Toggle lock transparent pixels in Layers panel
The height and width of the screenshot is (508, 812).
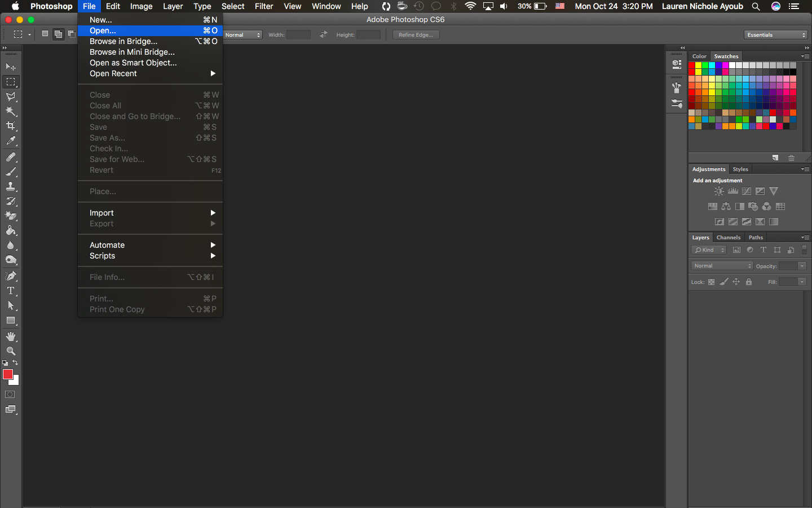(710, 282)
